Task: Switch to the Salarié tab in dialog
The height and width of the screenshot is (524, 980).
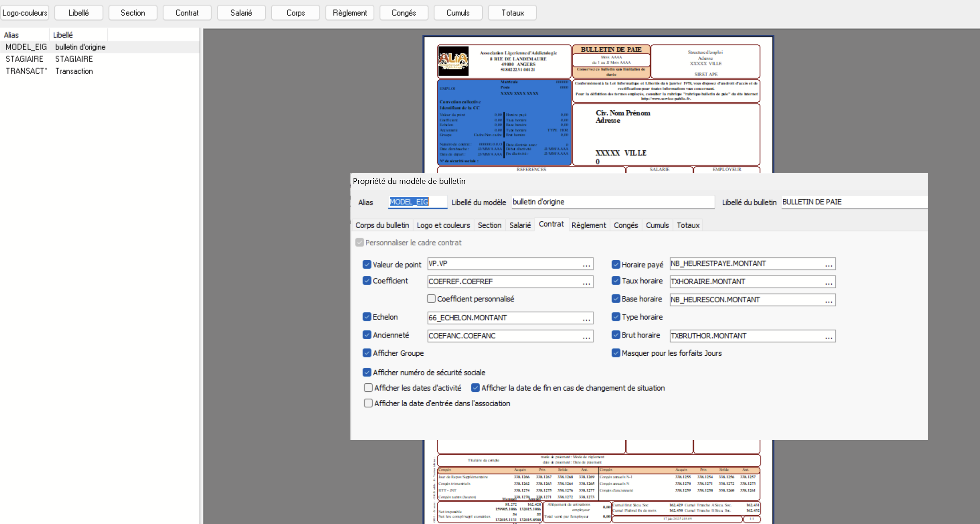Action: 520,225
